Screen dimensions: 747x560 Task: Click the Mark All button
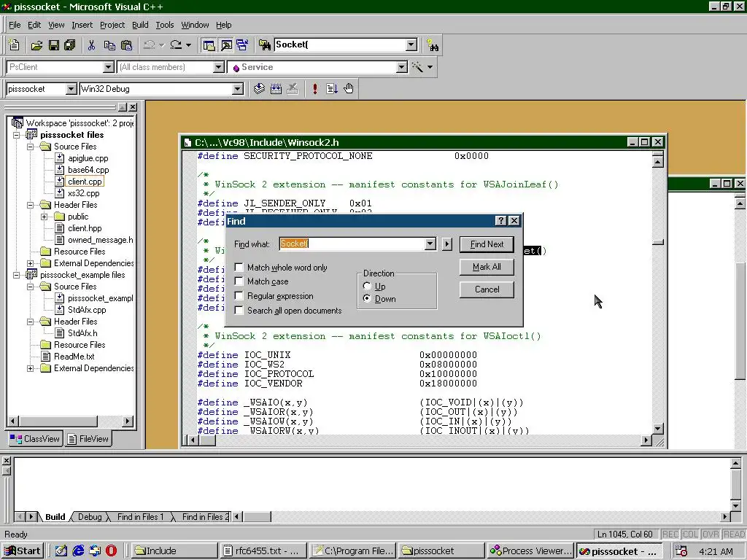[487, 267]
